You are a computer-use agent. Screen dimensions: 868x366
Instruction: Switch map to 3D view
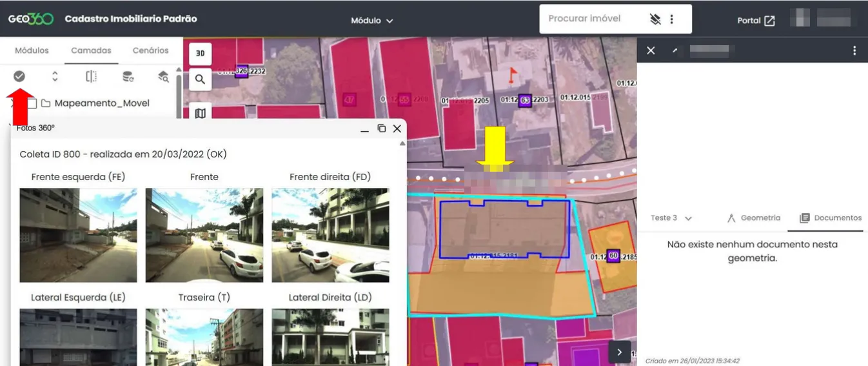tap(200, 54)
